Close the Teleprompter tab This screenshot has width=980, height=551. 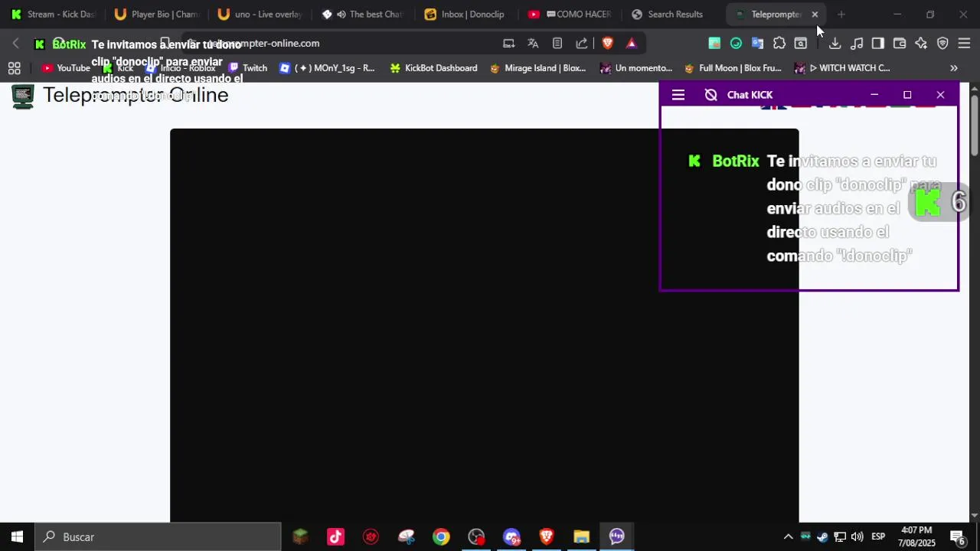[815, 15]
